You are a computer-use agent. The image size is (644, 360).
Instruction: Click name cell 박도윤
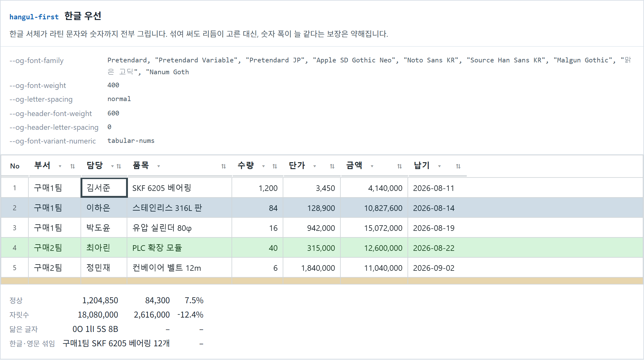[104, 228]
